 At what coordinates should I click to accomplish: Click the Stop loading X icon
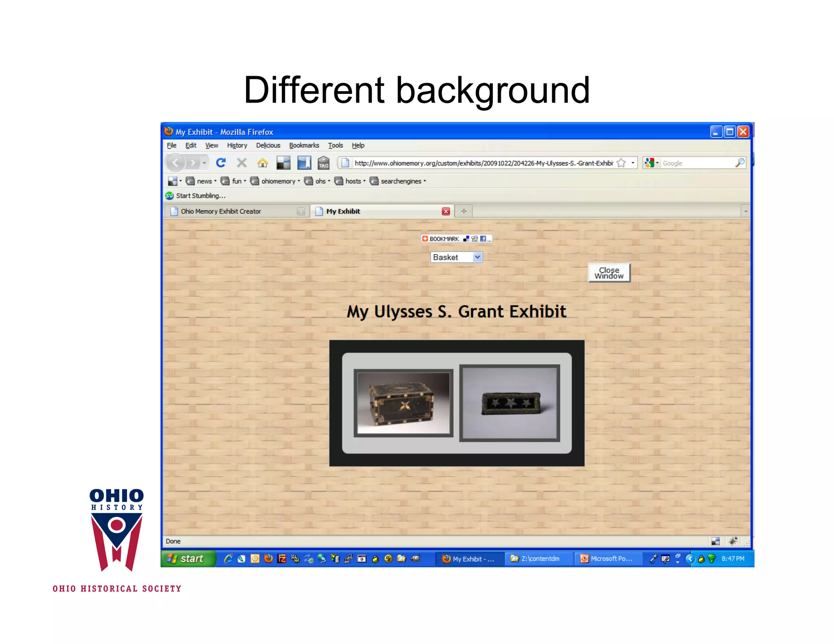tap(241, 163)
